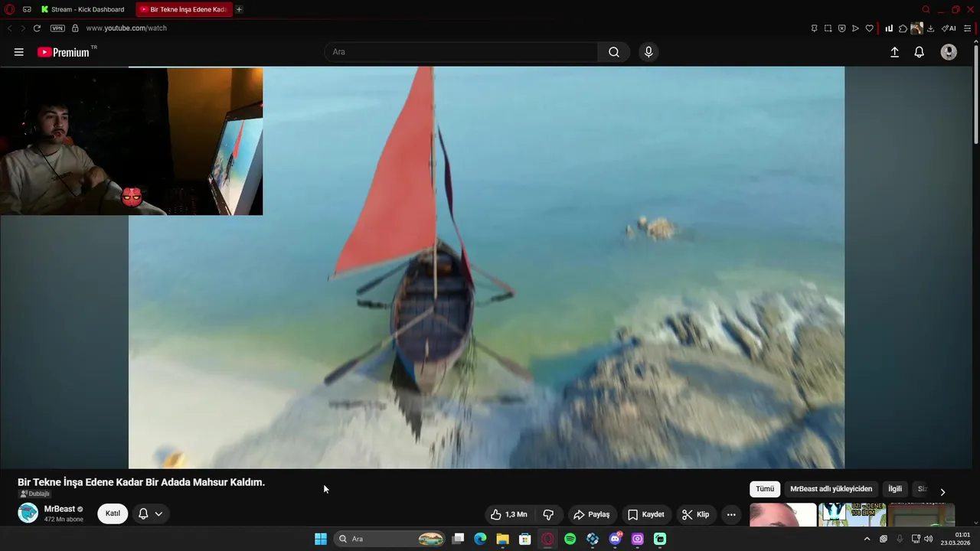Open the MrBeast channel name link
Image resolution: width=980 pixels, height=551 pixels.
(60, 509)
